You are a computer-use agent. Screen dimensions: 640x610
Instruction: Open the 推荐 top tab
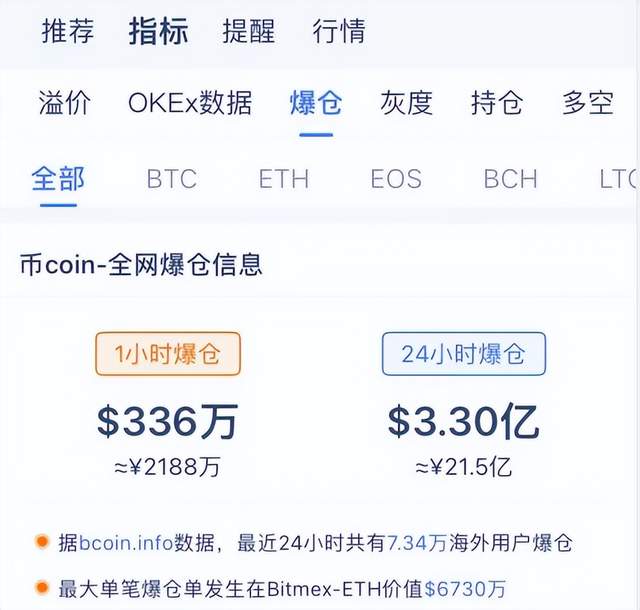click(68, 31)
